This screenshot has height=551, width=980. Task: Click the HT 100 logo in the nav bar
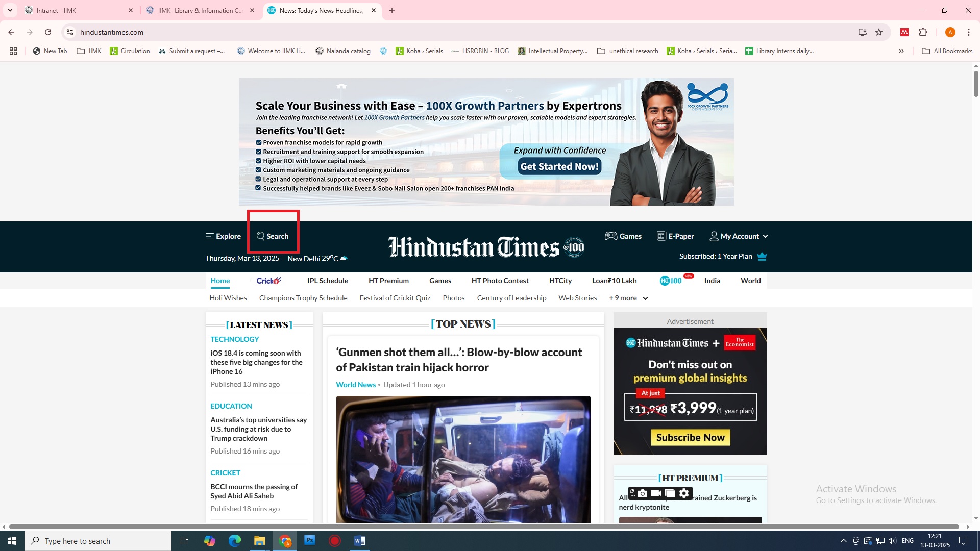[x=671, y=281]
